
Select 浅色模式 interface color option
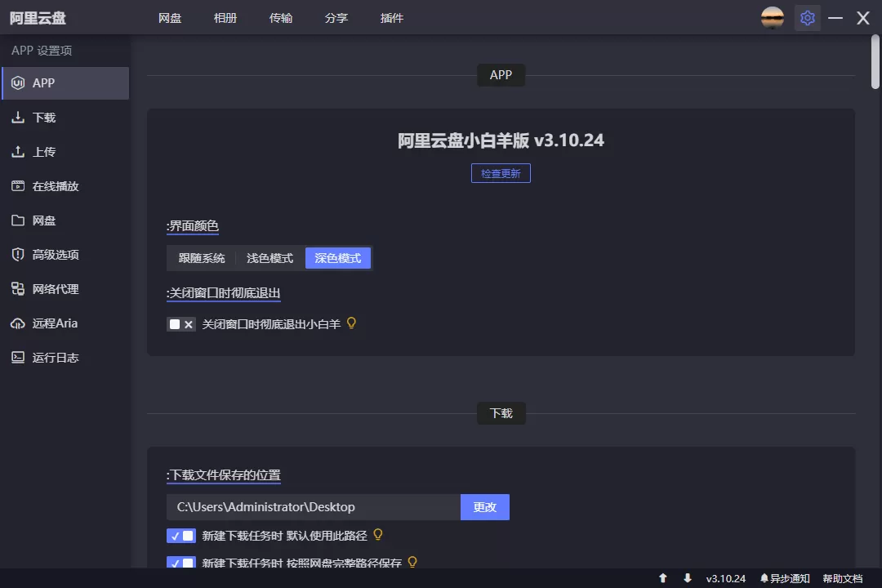(x=269, y=256)
